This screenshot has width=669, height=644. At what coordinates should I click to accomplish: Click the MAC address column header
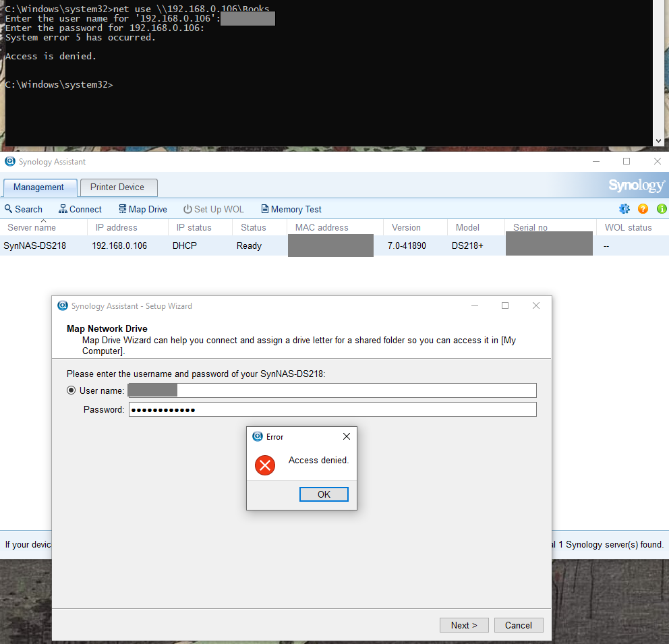(335, 227)
